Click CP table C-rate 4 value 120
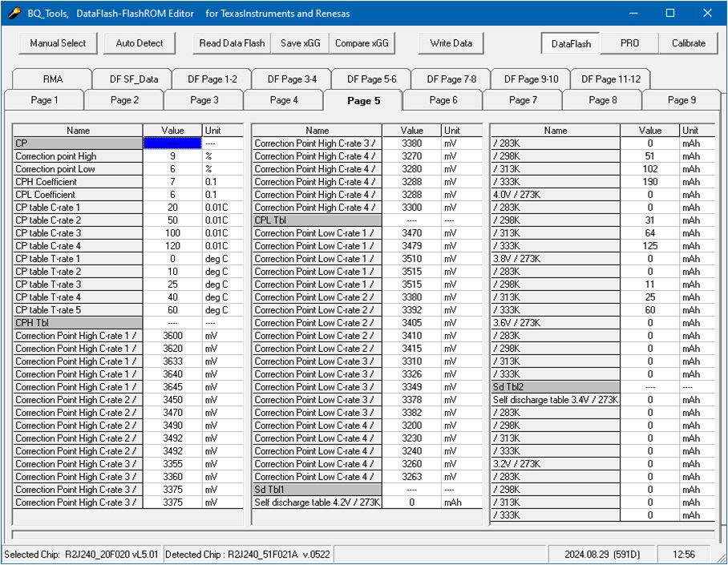This screenshot has height=565, width=728. pos(172,245)
